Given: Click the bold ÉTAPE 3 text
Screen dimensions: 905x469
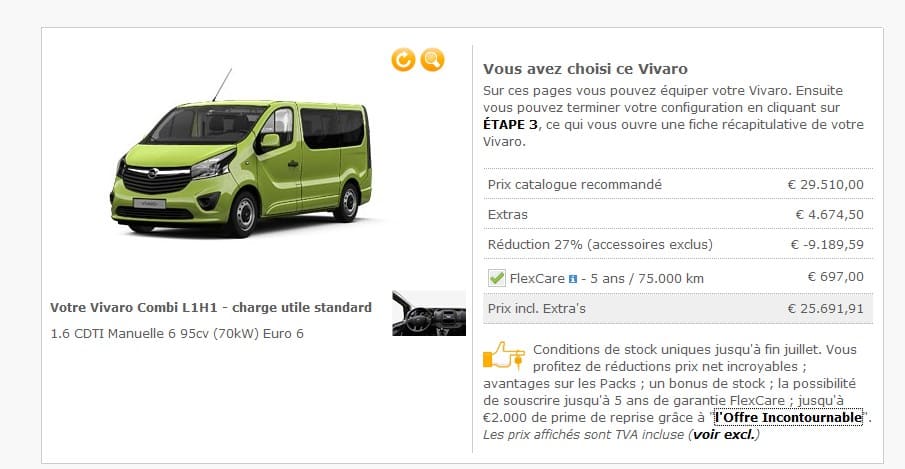Looking at the screenshot, I should 510,125.
